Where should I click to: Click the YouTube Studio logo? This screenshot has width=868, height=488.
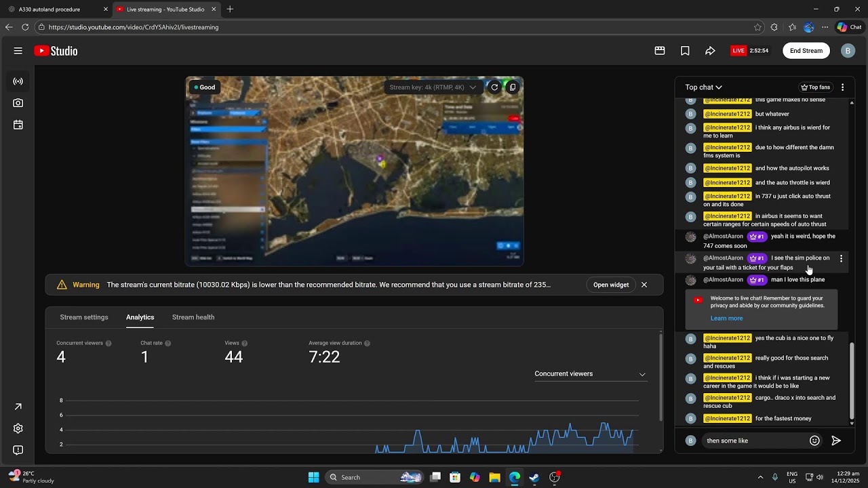tap(56, 51)
